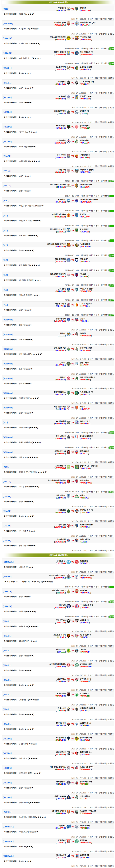Open the 크리스탈 팰리스 FC team name
Image resolution: width=115 pixels, height=868 pixels.
[x=87, y=575]
